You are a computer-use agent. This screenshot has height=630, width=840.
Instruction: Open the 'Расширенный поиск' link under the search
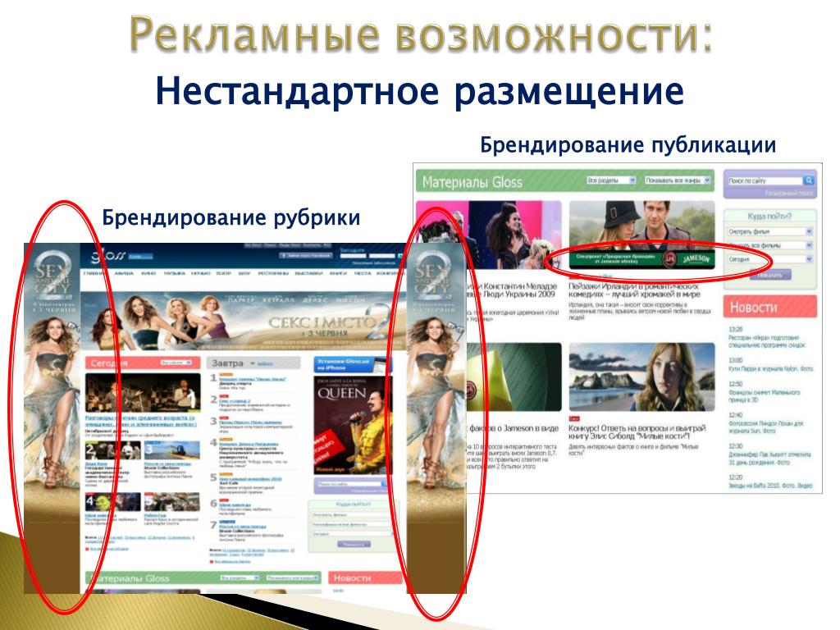tap(788, 193)
